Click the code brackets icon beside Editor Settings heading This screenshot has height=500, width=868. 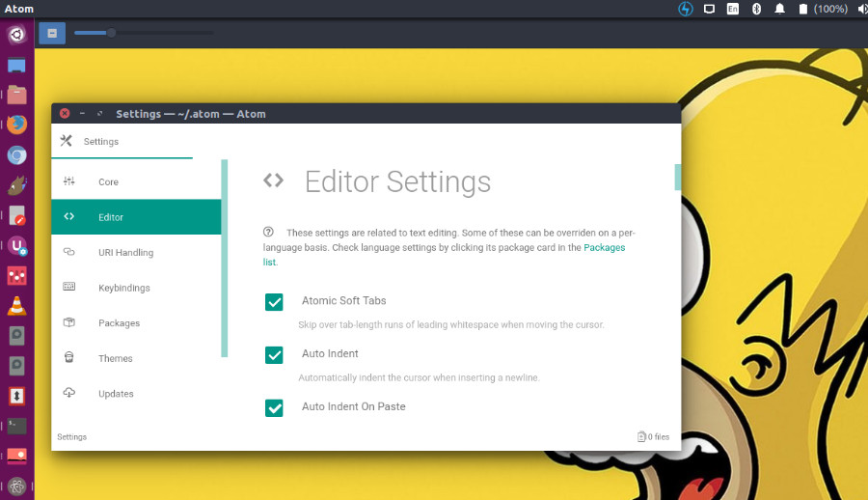(x=274, y=181)
